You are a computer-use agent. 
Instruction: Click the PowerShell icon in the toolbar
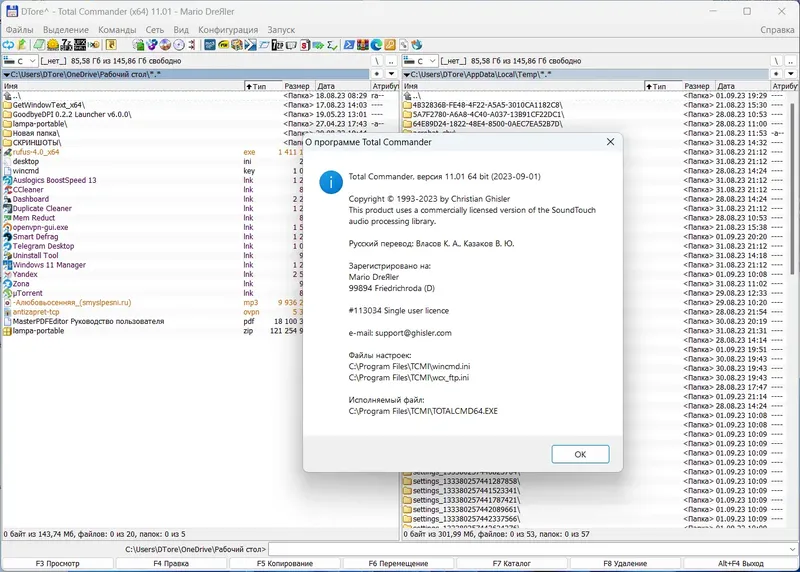pos(349,45)
